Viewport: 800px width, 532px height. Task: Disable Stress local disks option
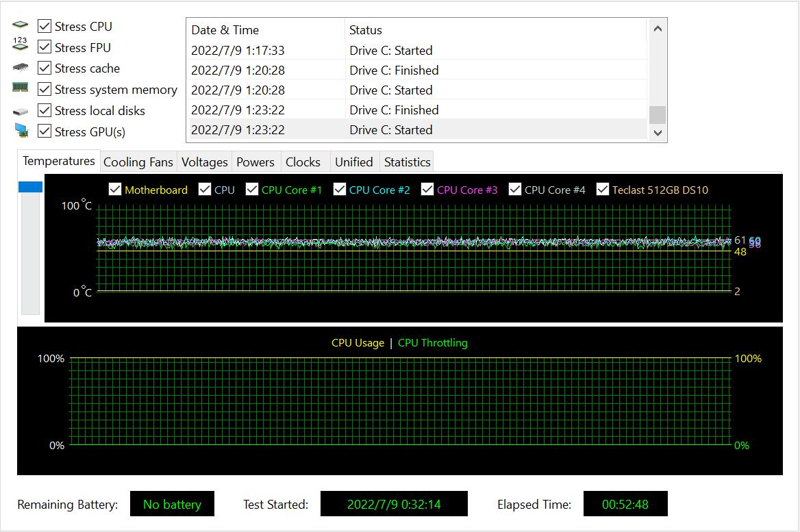(x=45, y=110)
